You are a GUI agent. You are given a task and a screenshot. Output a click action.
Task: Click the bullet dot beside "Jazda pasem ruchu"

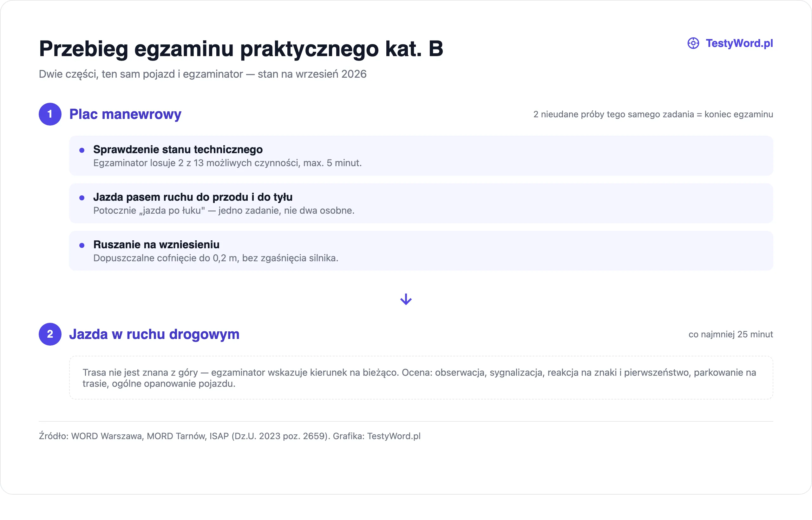[x=82, y=198]
